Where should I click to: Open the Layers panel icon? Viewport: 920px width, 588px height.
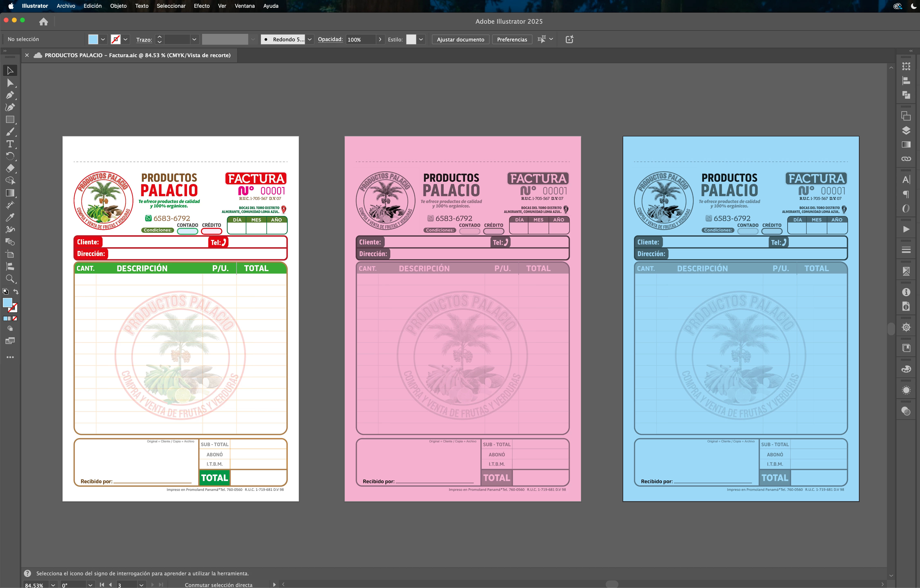906,131
